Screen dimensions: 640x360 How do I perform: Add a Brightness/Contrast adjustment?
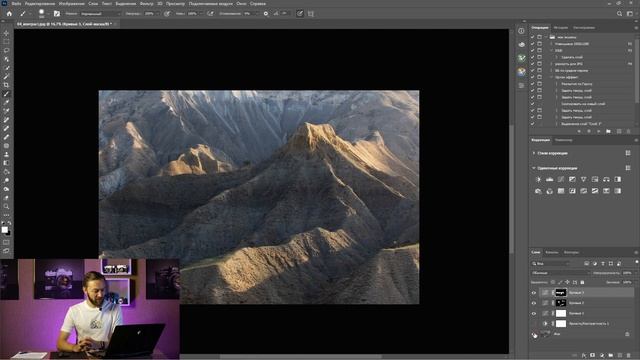(x=538, y=179)
